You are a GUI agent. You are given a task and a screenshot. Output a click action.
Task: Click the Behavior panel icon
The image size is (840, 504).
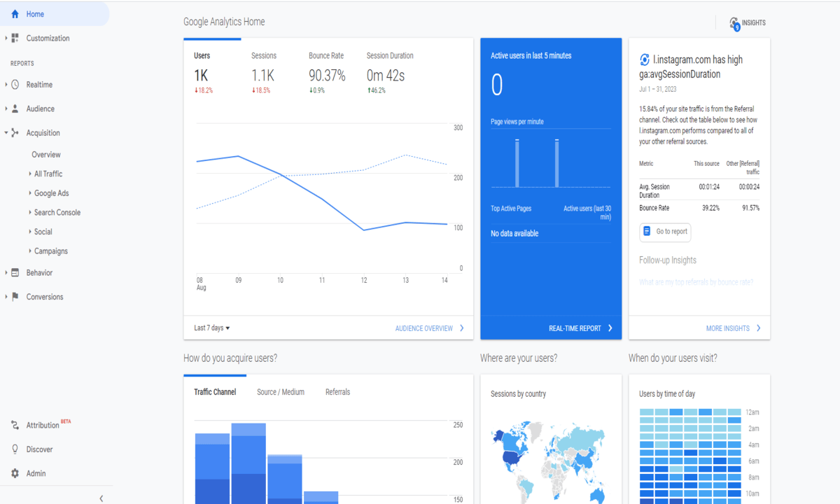15,273
